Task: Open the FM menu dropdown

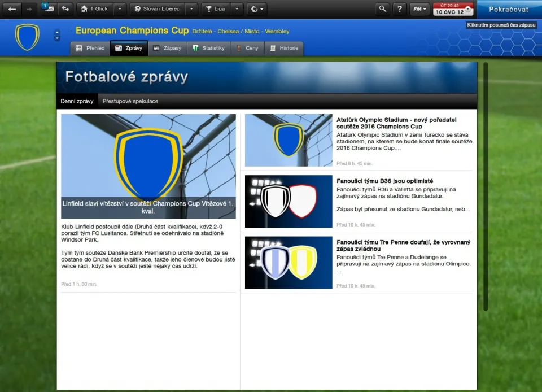Action: (419, 9)
